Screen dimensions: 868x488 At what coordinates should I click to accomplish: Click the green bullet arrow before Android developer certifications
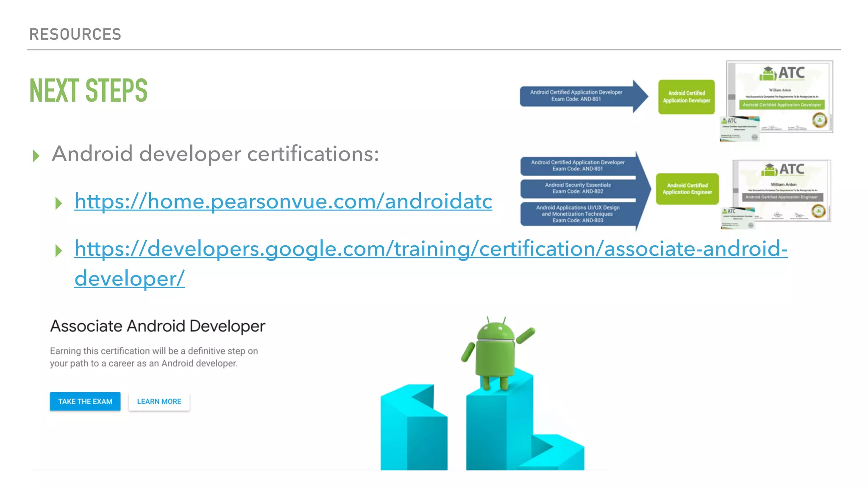[36, 156]
